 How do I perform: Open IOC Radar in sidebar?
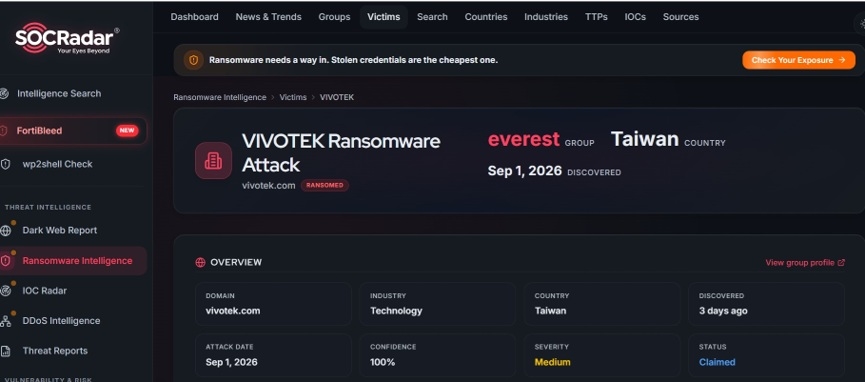click(45, 290)
